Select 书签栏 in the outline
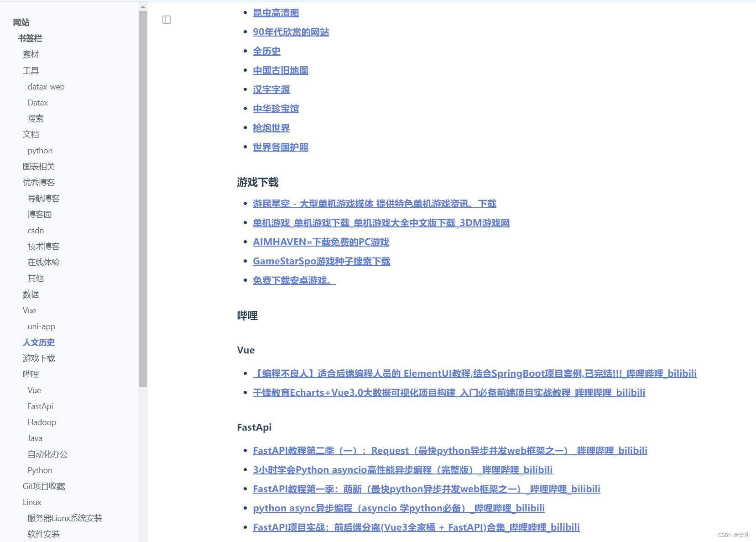Viewport: 756px width, 542px height. [x=30, y=38]
